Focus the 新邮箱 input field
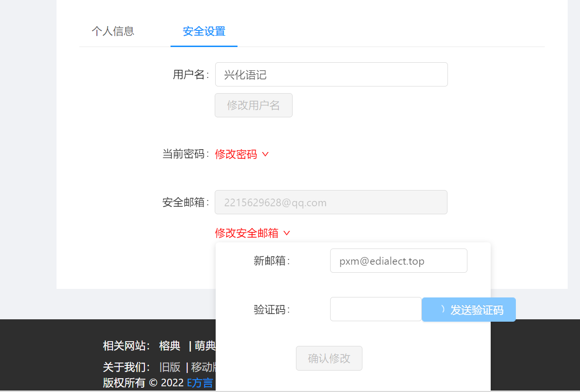Viewport: 580px width, 392px height. (399, 261)
